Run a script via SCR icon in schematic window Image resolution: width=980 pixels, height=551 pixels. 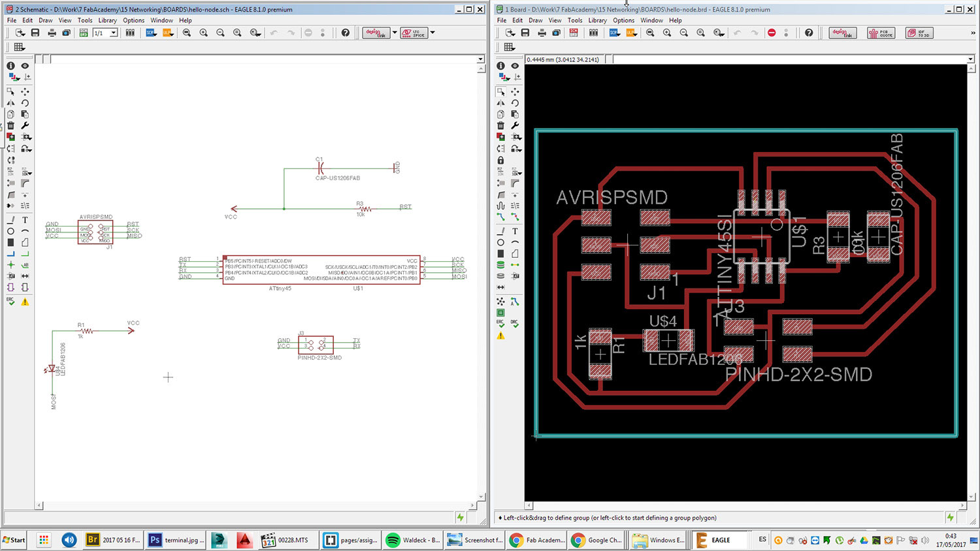tap(152, 33)
